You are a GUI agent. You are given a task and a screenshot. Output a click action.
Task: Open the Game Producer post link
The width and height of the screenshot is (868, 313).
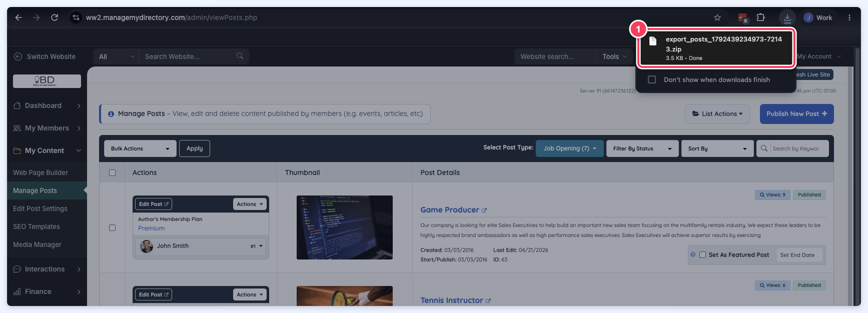tap(450, 210)
